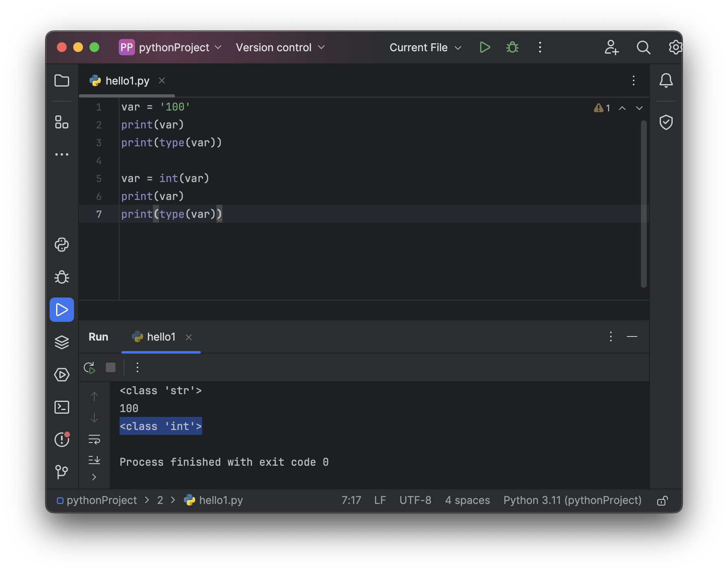Start debugging with the bug icon

pos(512,48)
